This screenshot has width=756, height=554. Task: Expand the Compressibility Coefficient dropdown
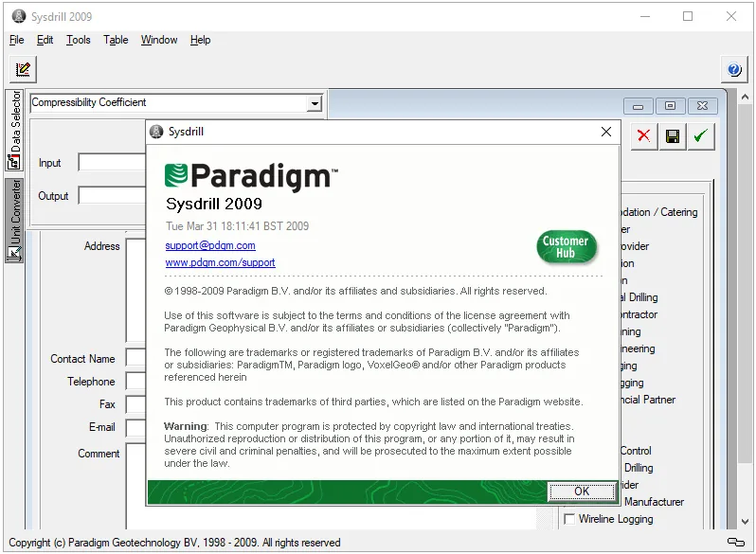pos(315,103)
